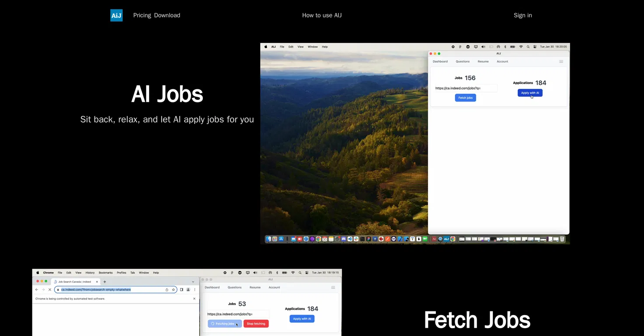Open App Store from the hero screenshot dock
Screen dimensions: 644x336
pos(281,239)
